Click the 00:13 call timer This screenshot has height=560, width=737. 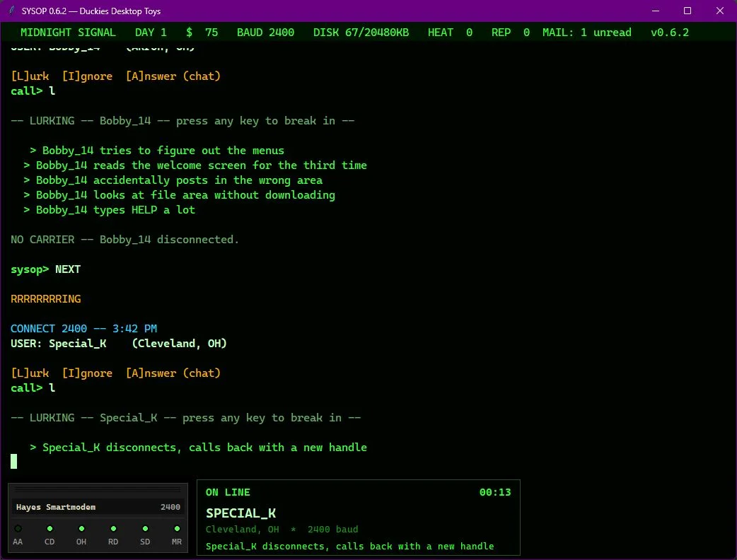(x=495, y=492)
